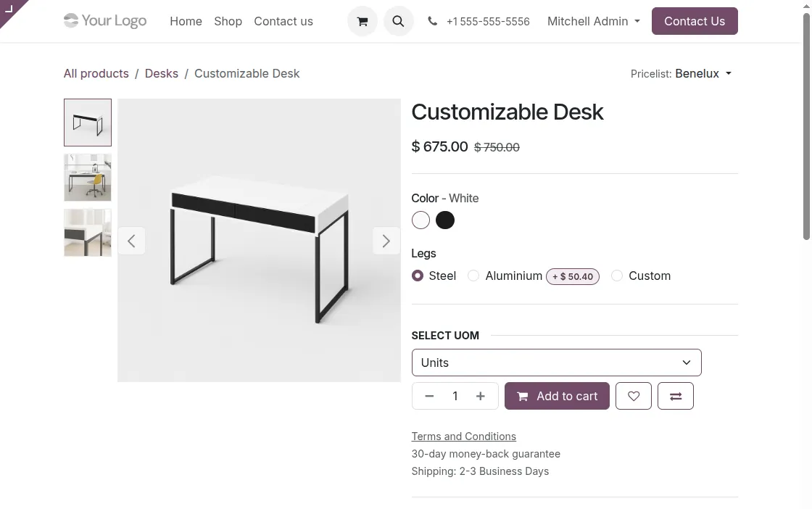Click the compare products icon
The image size is (812, 509).
pyautogui.click(x=675, y=396)
